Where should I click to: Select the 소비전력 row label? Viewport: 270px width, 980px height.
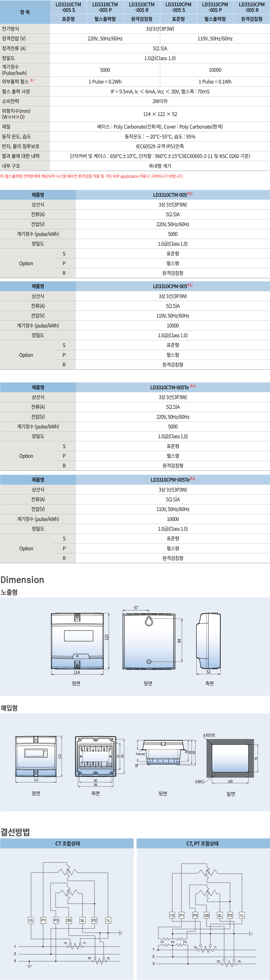point(10,101)
